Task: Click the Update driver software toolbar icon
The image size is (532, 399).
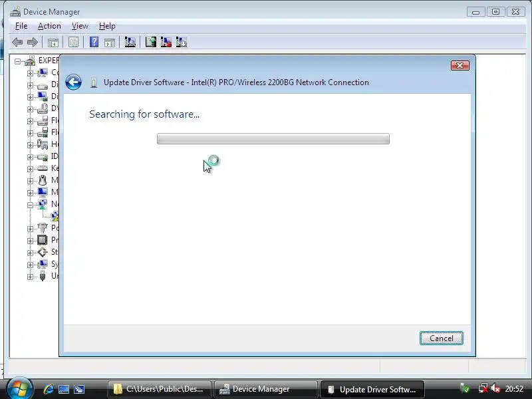Action: (x=151, y=42)
